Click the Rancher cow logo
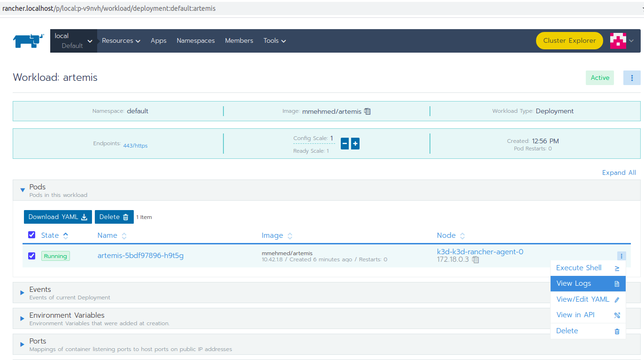 coord(28,41)
